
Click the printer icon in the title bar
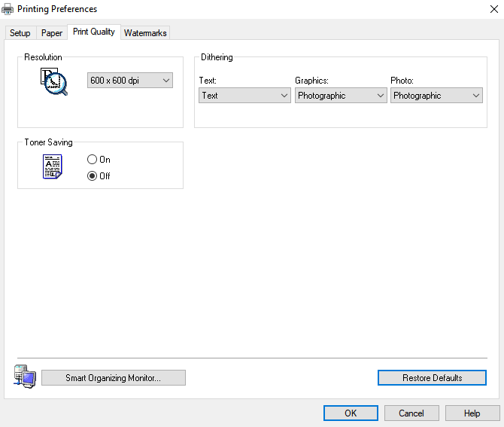tap(8, 9)
